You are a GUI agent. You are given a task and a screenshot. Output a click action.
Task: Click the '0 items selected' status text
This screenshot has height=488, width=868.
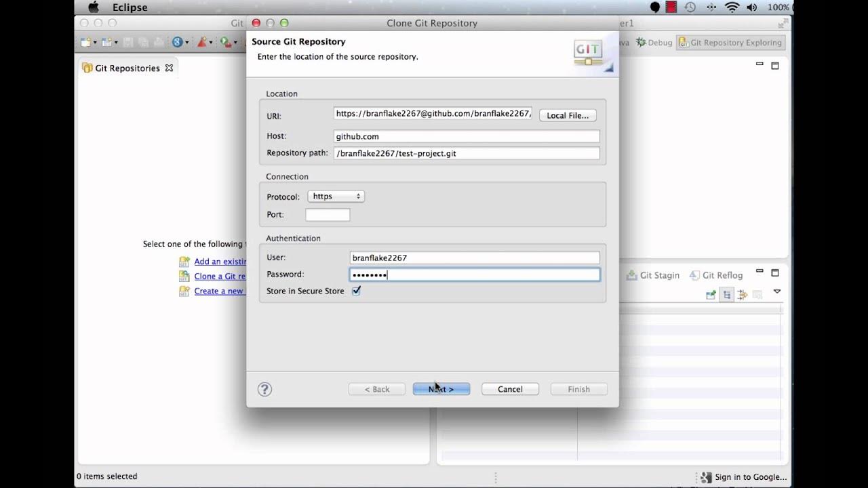[106, 476]
